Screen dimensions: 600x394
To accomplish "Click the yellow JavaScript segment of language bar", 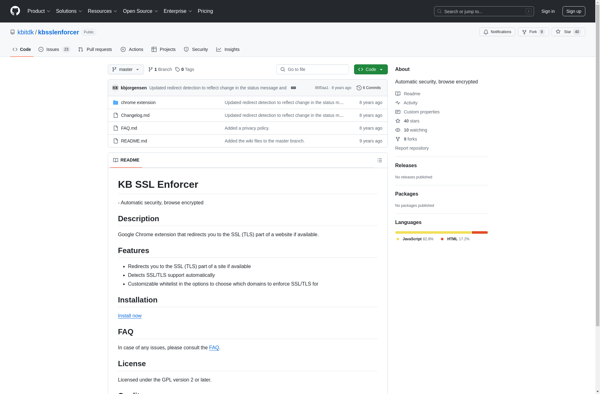I will (433, 232).
